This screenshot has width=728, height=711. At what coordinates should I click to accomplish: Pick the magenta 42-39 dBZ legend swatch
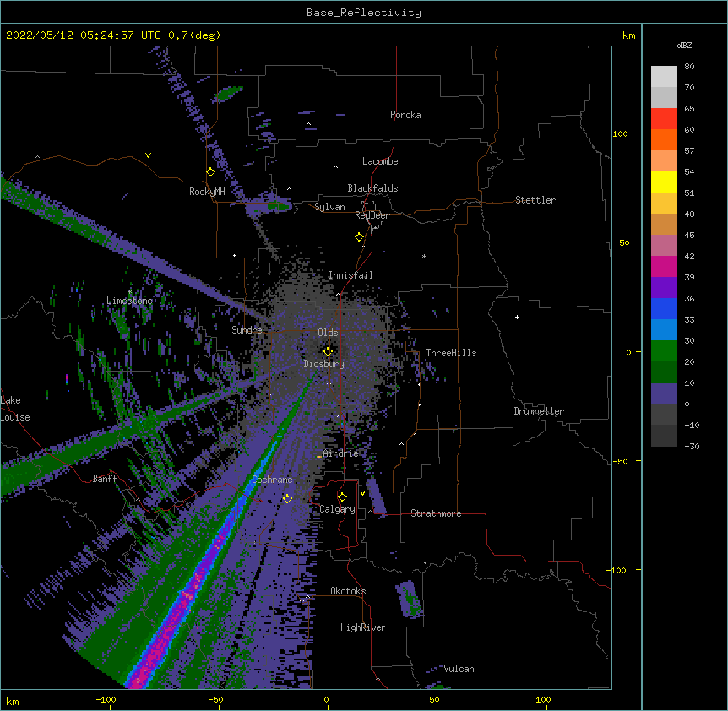pos(664,266)
